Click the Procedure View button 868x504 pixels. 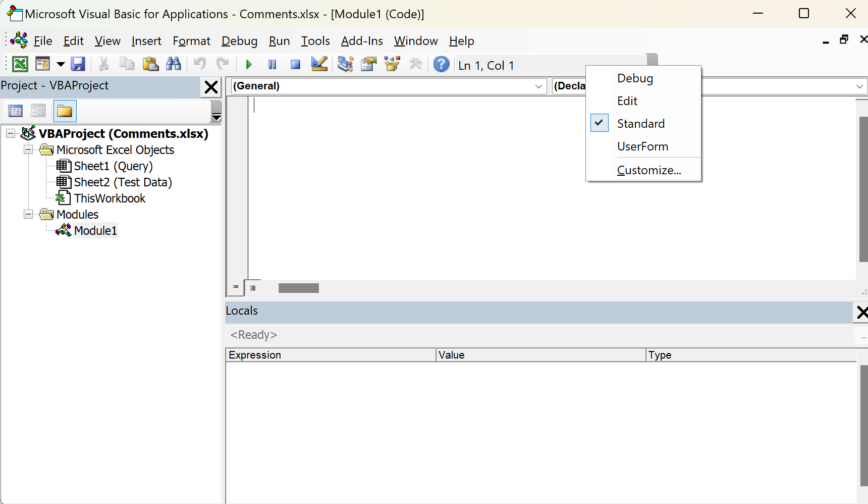tap(235, 287)
